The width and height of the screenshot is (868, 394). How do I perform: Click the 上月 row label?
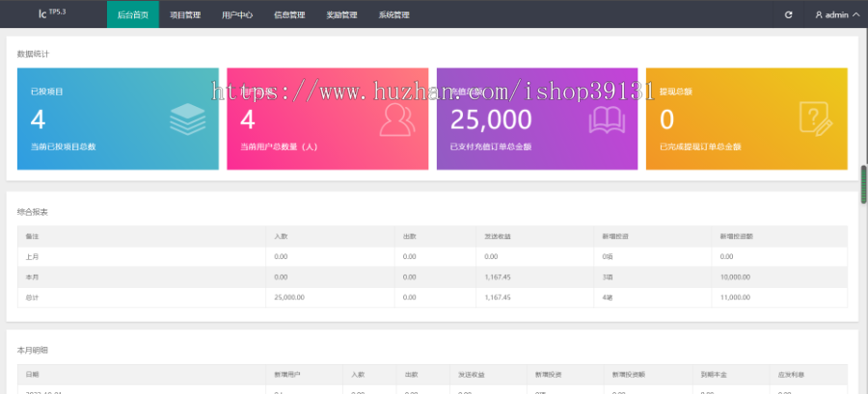(32, 256)
